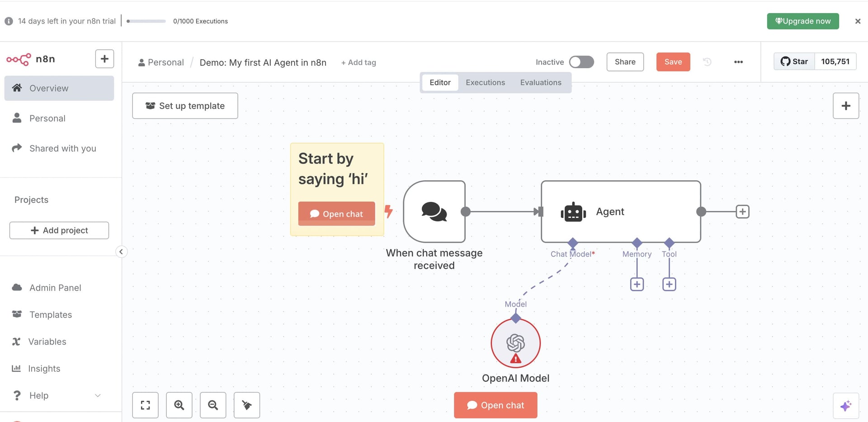Open the AI assistant sparkle icon
This screenshot has width=868, height=422.
coord(845,406)
